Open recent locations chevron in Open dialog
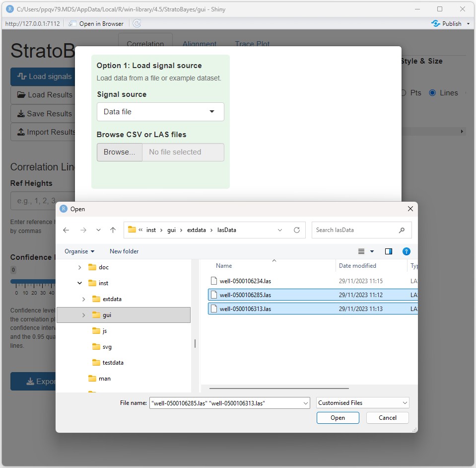 tap(98, 230)
